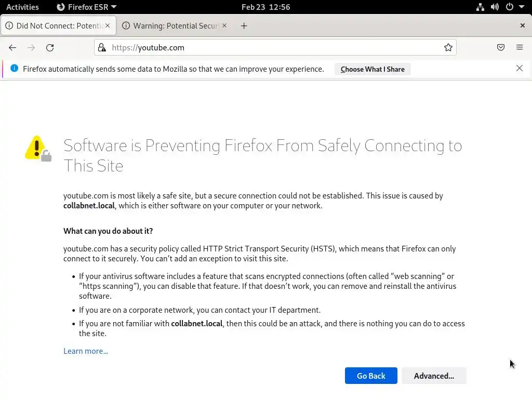Open the Activities overview
Image resolution: width=532 pixels, height=399 pixels.
click(22, 7)
